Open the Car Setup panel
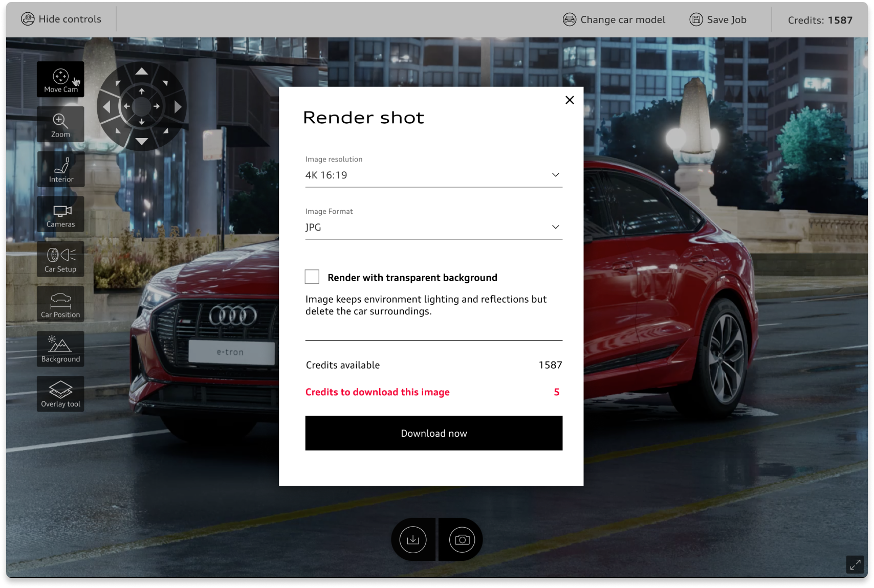 (x=60, y=259)
